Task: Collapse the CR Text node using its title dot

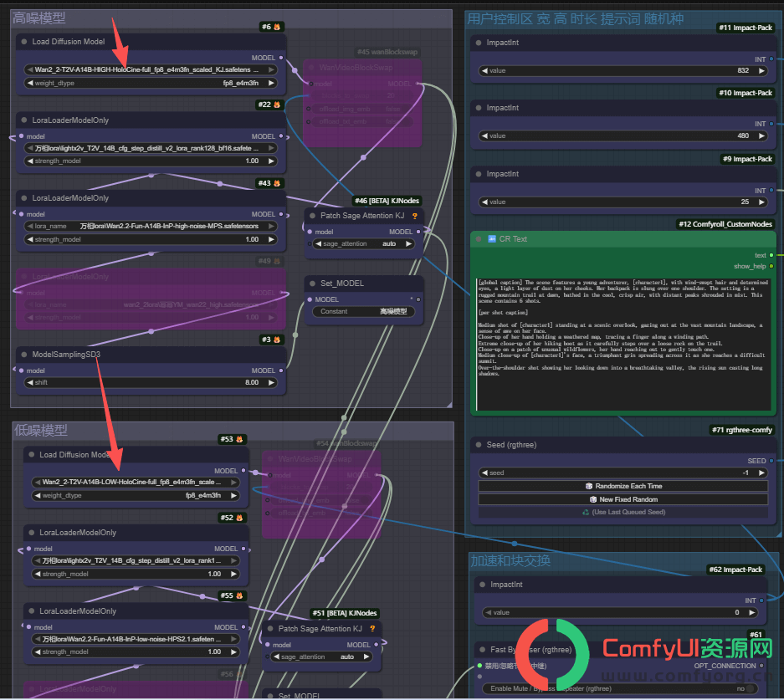Action: coord(479,239)
